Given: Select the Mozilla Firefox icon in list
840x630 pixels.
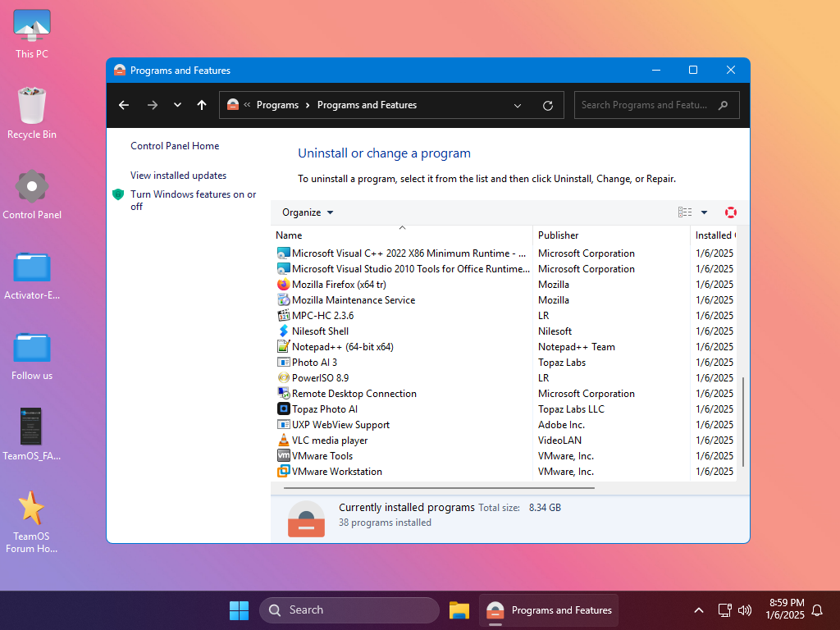Looking at the screenshot, I should (x=283, y=285).
